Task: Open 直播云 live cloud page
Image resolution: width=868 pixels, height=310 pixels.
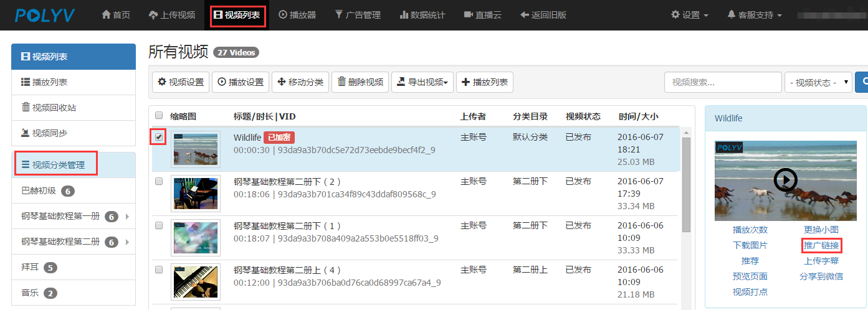Action: [x=483, y=15]
